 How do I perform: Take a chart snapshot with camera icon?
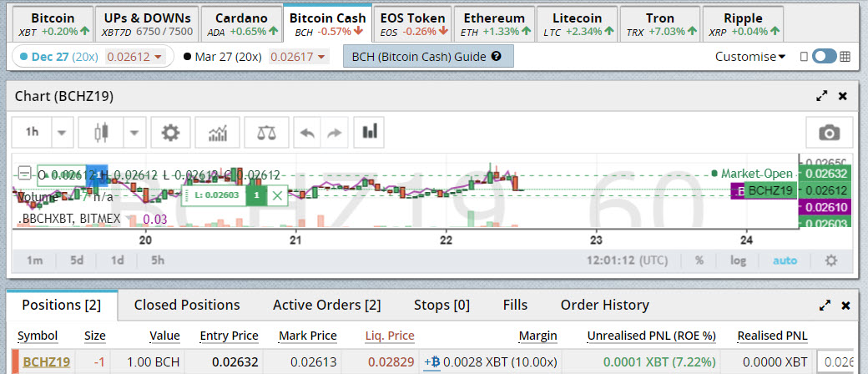pyautogui.click(x=830, y=133)
